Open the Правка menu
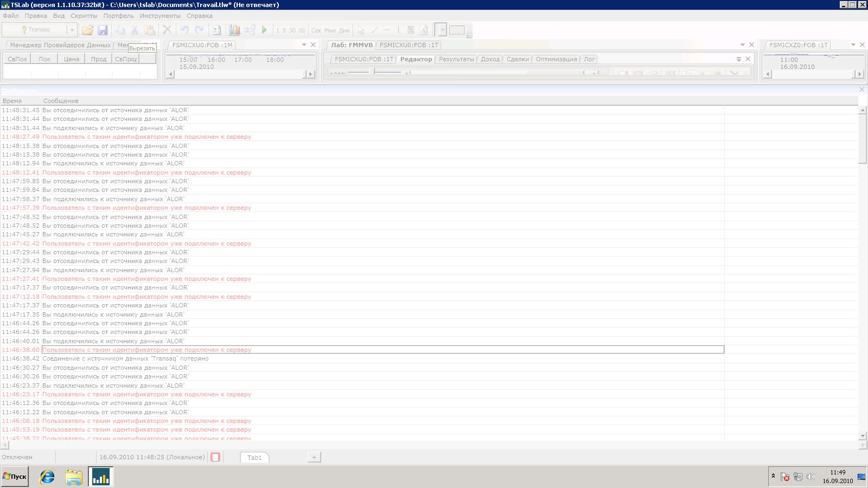868x488 pixels. point(36,16)
